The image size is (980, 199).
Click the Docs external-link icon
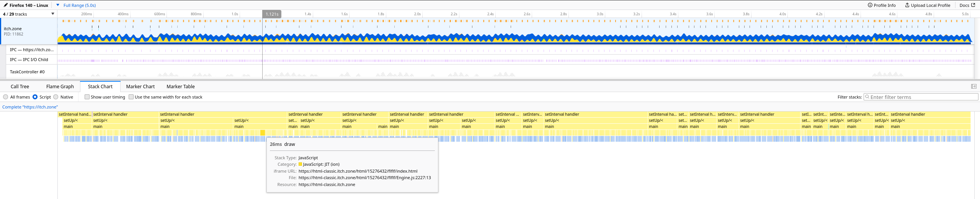point(973,5)
